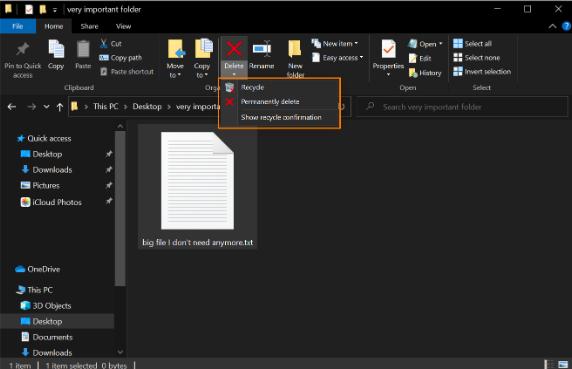Open Documents in navigation pane
The width and height of the screenshot is (572, 369).
[x=52, y=337]
